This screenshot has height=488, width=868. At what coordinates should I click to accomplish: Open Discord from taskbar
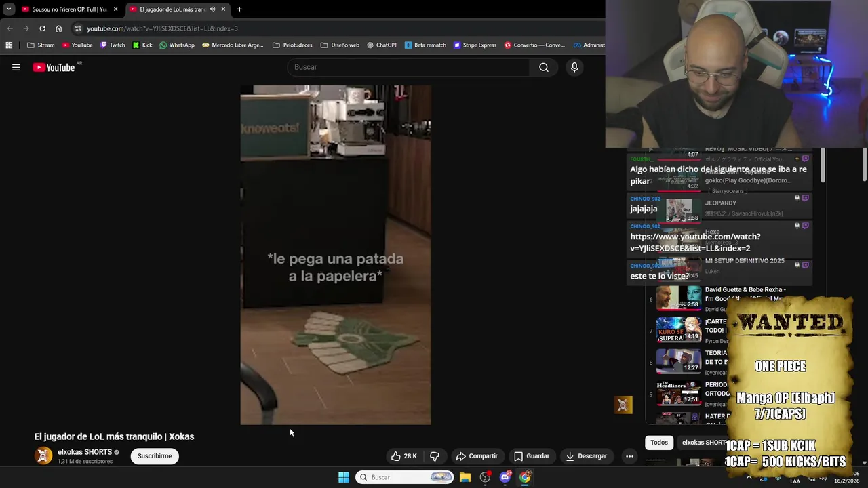[x=505, y=477]
